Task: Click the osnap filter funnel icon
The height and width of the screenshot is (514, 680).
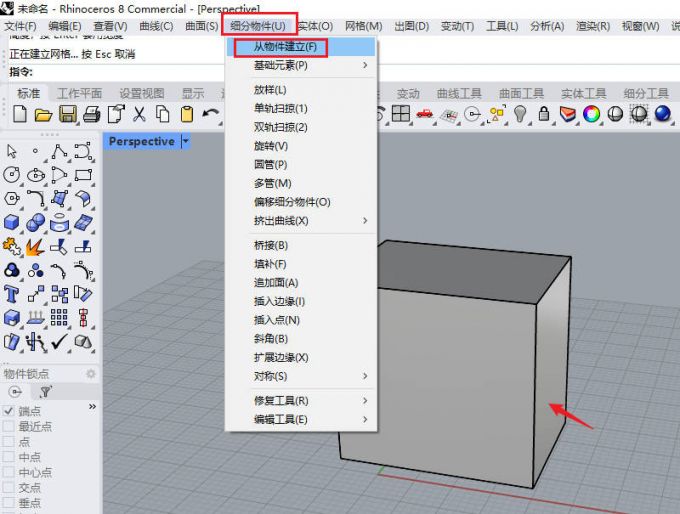Action: click(45, 392)
